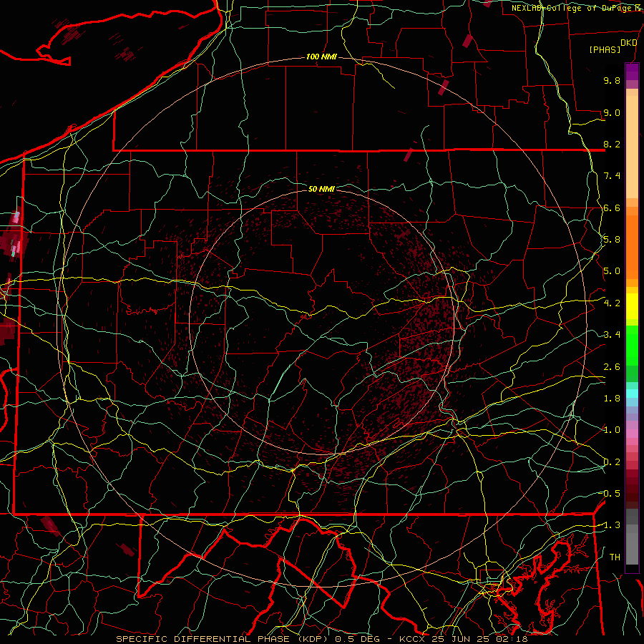Click the bright green segment of the color scale
Screen dimensions: 644x644
point(632,345)
